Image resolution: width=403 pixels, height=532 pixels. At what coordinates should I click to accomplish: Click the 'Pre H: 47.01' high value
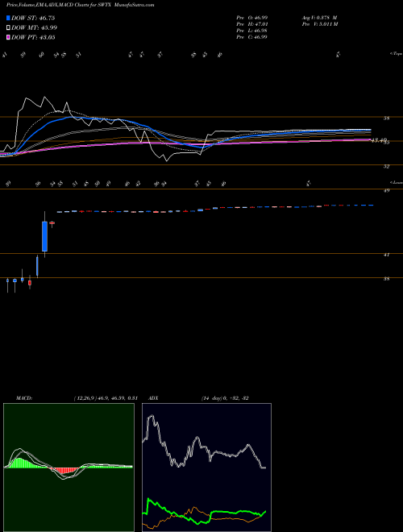(251, 24)
